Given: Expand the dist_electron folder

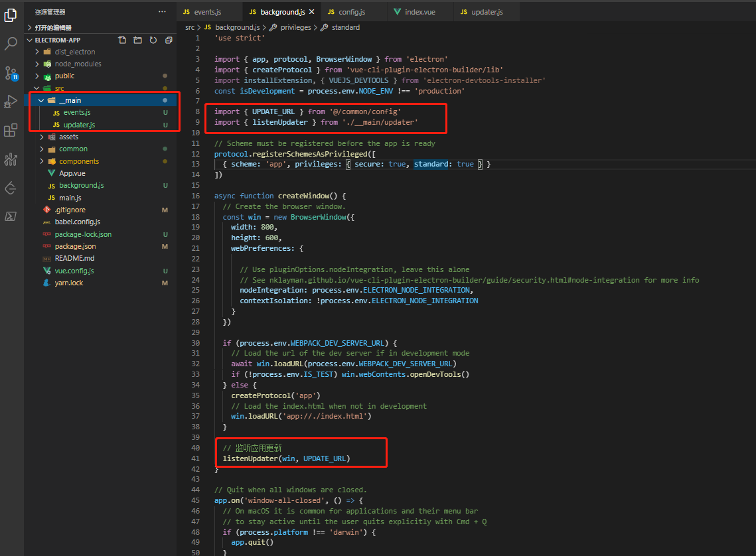Looking at the screenshot, I should [x=38, y=52].
